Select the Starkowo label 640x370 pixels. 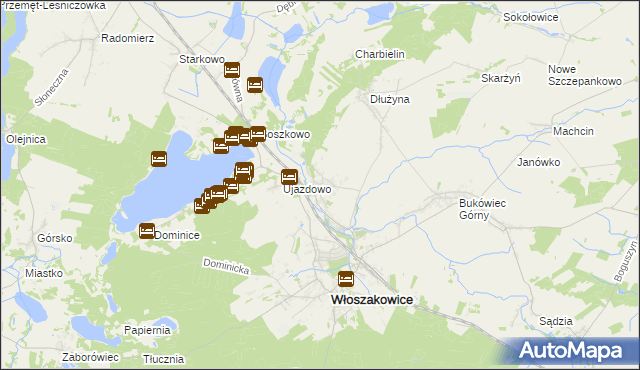(x=202, y=59)
